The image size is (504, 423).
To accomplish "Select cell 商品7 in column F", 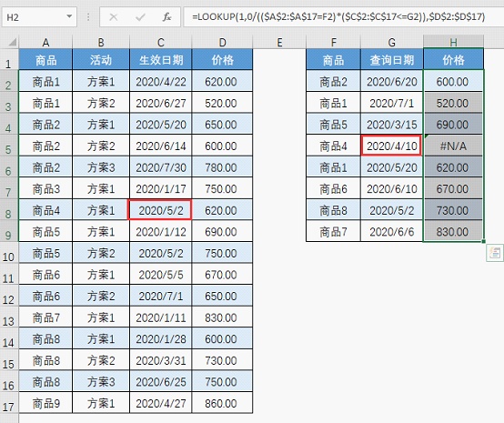I will 334,232.
